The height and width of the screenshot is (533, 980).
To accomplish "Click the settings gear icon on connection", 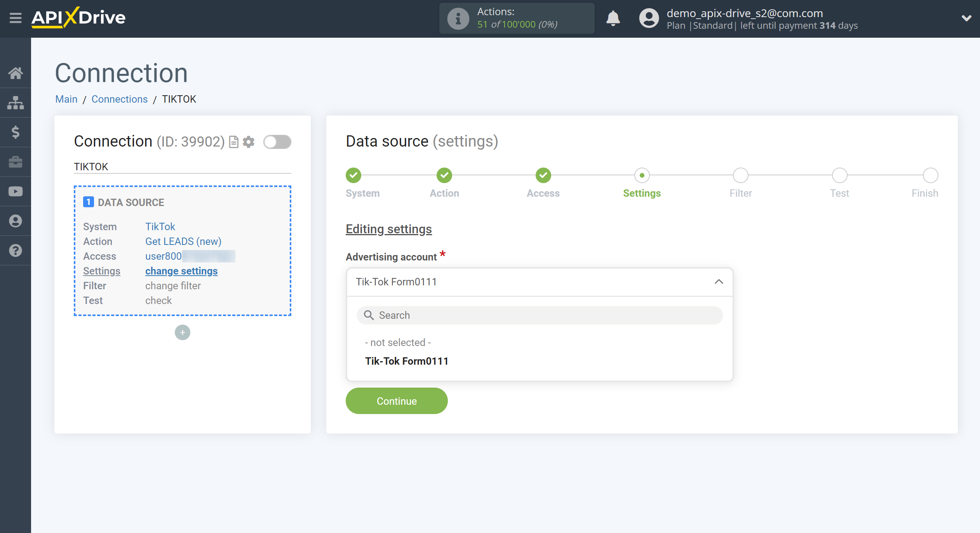I will [250, 142].
